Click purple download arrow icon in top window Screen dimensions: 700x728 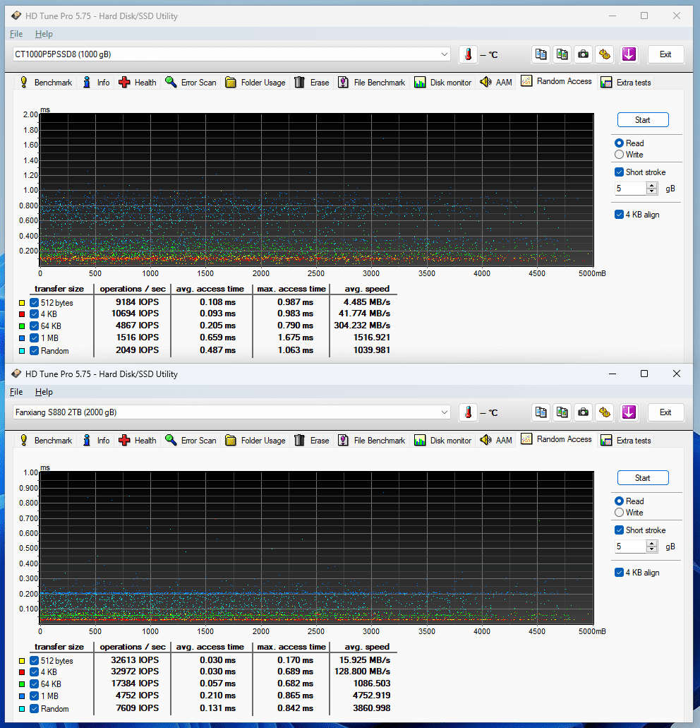pyautogui.click(x=629, y=54)
